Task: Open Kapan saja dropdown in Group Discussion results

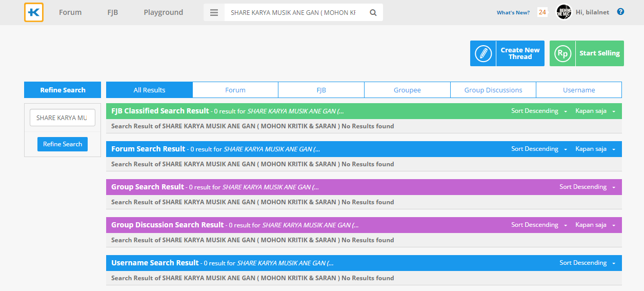Action: [x=595, y=225]
